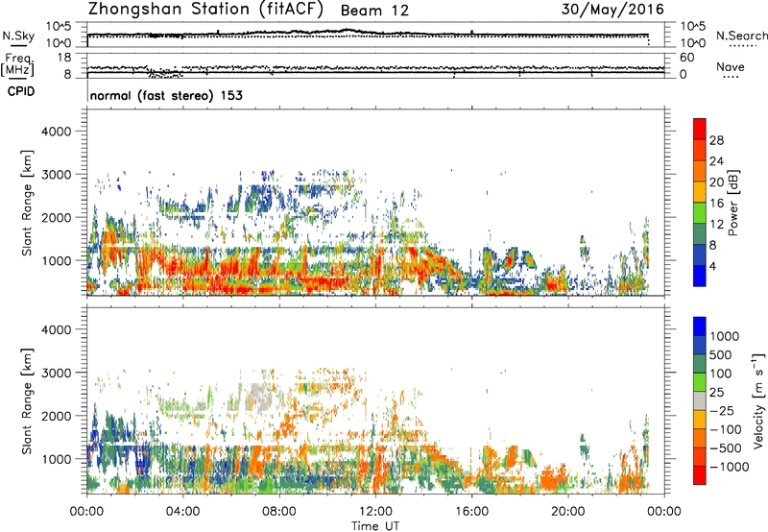Click the gray -25 to 25 Velocity segment
This screenshot has width=768, height=532.
pos(700,400)
